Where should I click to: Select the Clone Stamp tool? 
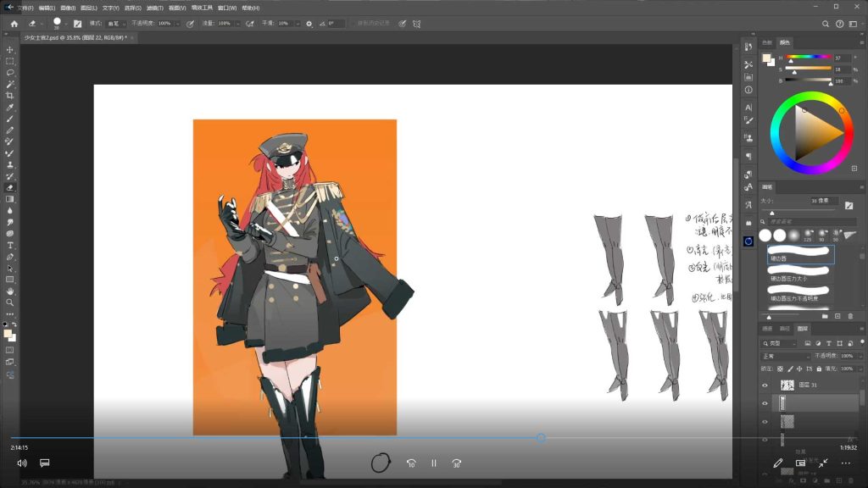[10, 165]
